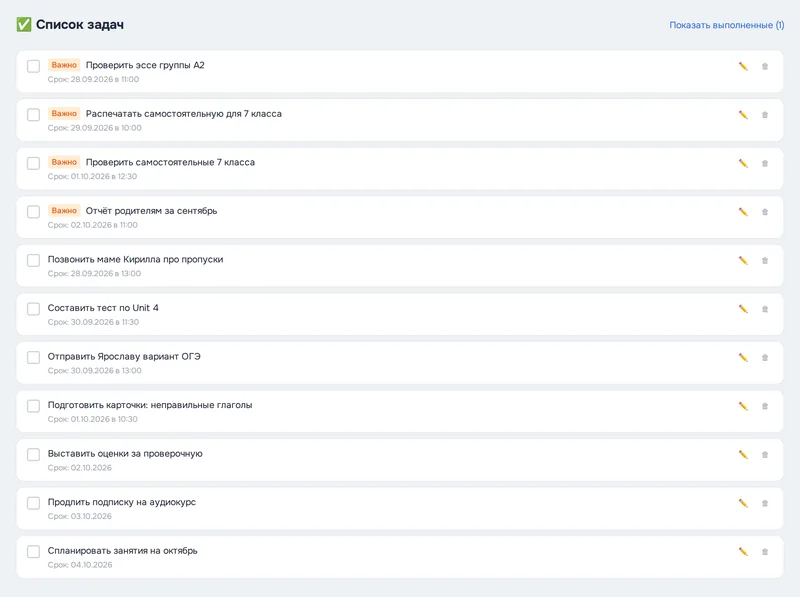The image size is (800, 597).
Task: Open the Показать выполненные (1) link
Action: tap(727, 25)
